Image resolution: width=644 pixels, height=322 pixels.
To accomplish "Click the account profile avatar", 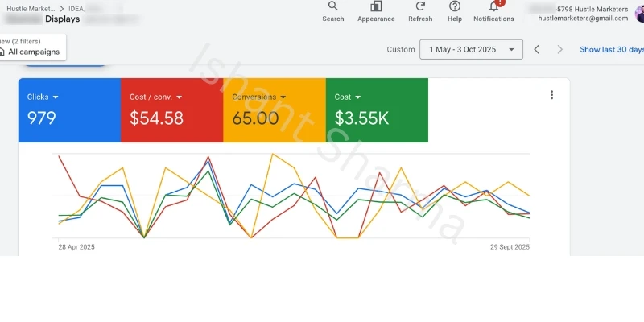I will (640, 13).
